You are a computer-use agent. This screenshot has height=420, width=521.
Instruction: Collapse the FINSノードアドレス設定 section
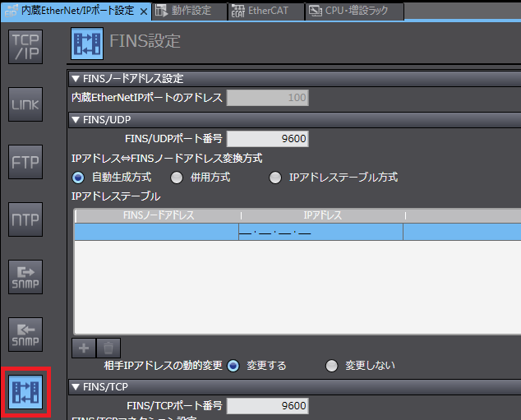(x=76, y=79)
